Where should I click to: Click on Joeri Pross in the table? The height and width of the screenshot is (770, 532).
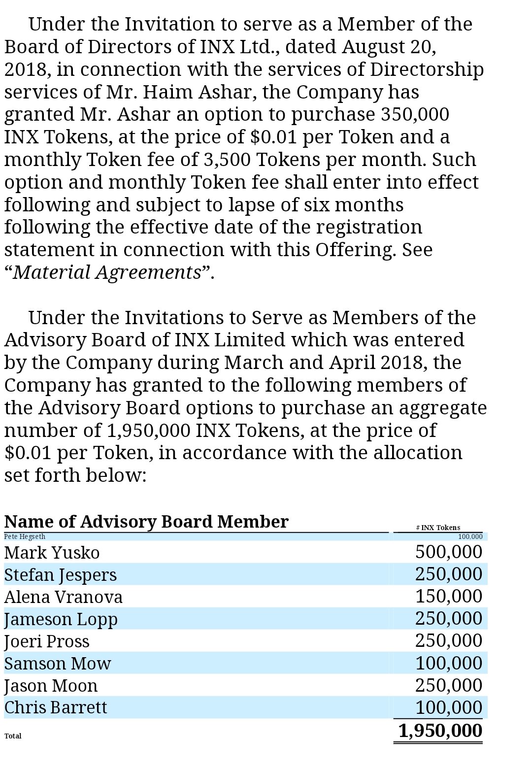click(47, 641)
